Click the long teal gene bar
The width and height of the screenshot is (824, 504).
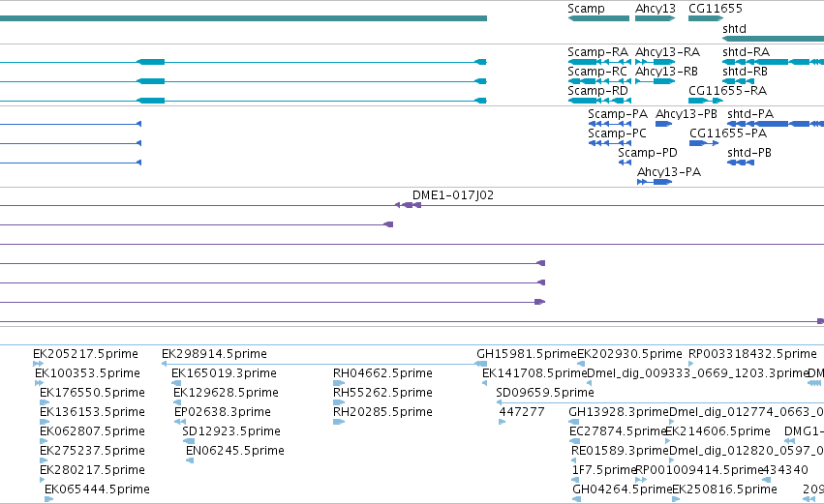pos(243,18)
